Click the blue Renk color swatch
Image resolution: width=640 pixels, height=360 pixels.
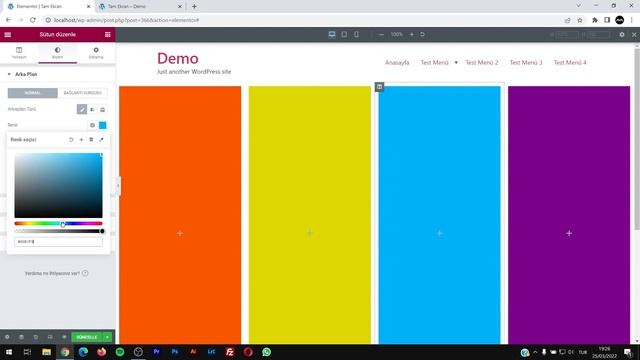click(x=102, y=125)
